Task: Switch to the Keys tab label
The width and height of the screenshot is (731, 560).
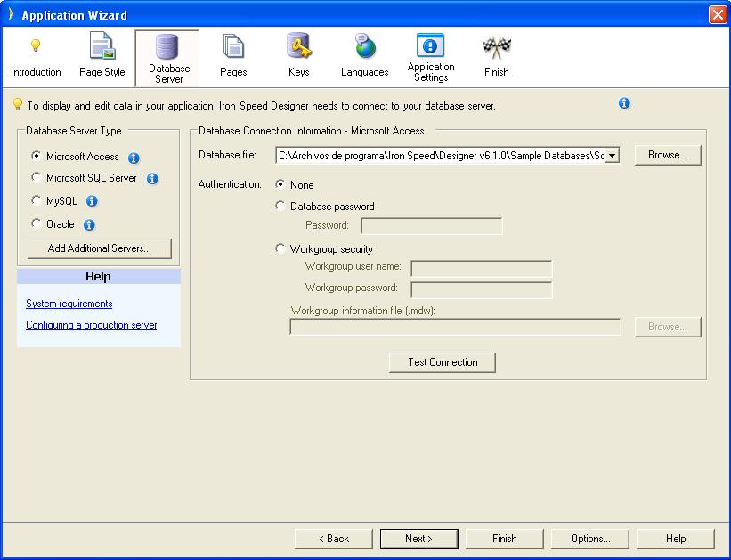Action: [x=299, y=72]
